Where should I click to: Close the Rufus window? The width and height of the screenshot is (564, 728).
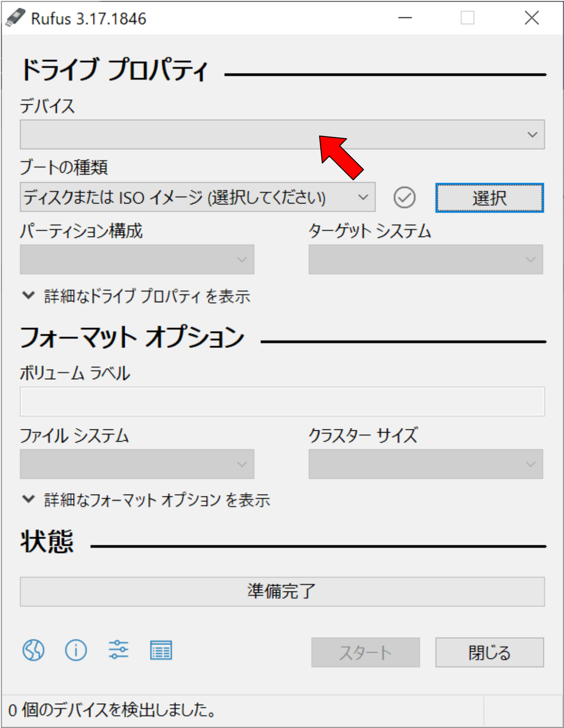click(532, 18)
